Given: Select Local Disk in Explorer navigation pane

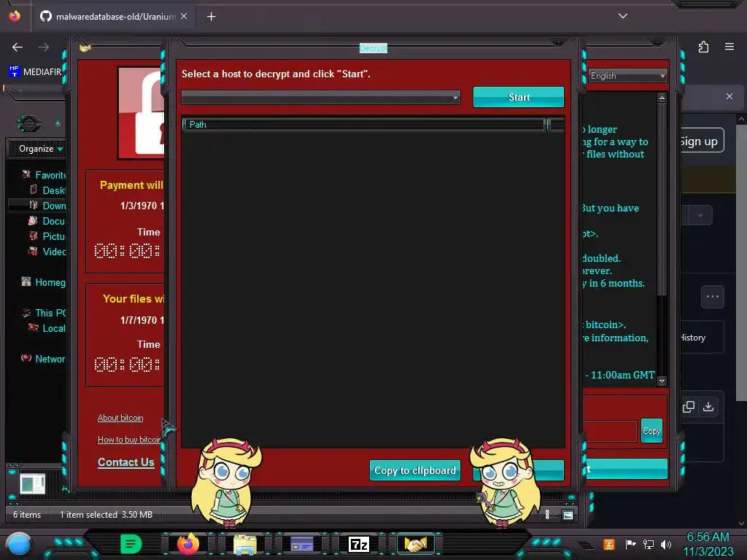Looking at the screenshot, I should pyautogui.click(x=47, y=328).
